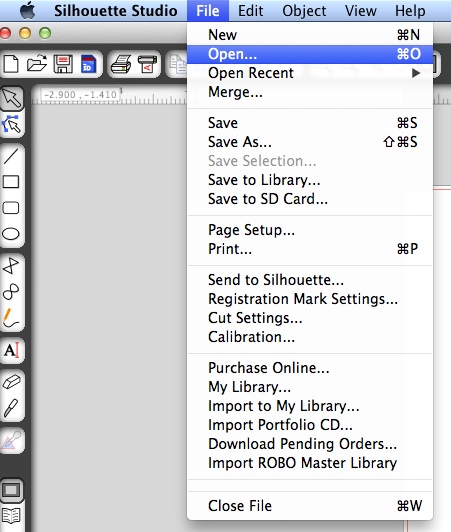451x532 pixels.
Task: Choose Import to My Library...
Action: pyautogui.click(x=310, y=406)
